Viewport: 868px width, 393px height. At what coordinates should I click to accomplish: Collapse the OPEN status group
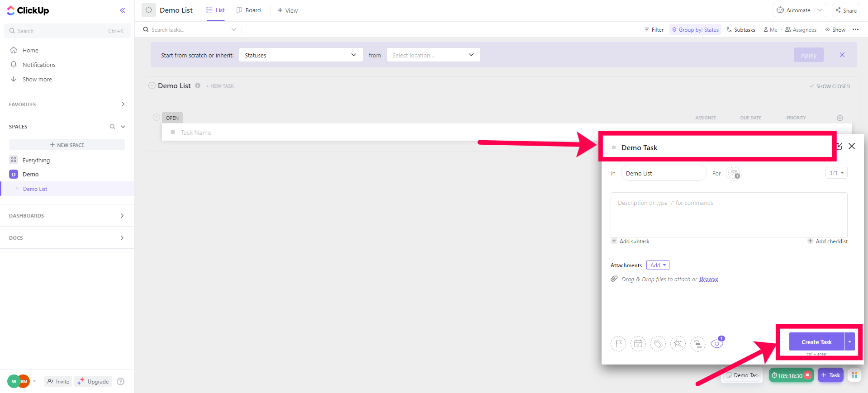(x=157, y=117)
